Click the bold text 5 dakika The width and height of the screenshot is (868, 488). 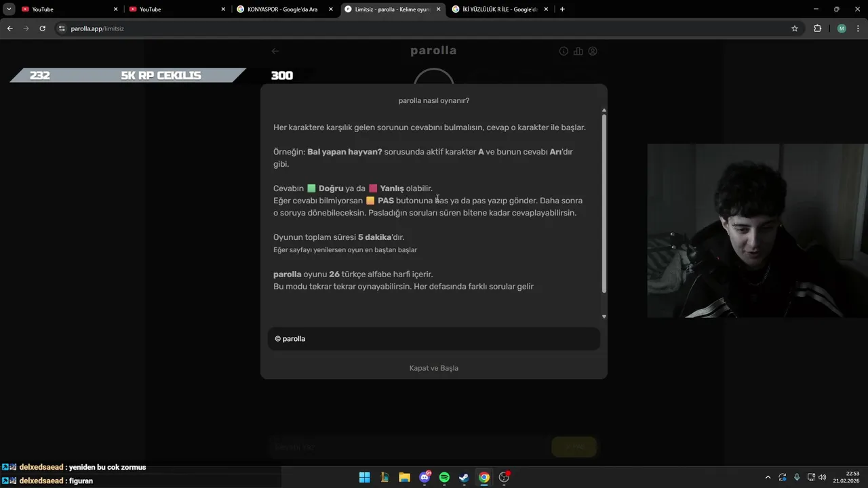374,237
